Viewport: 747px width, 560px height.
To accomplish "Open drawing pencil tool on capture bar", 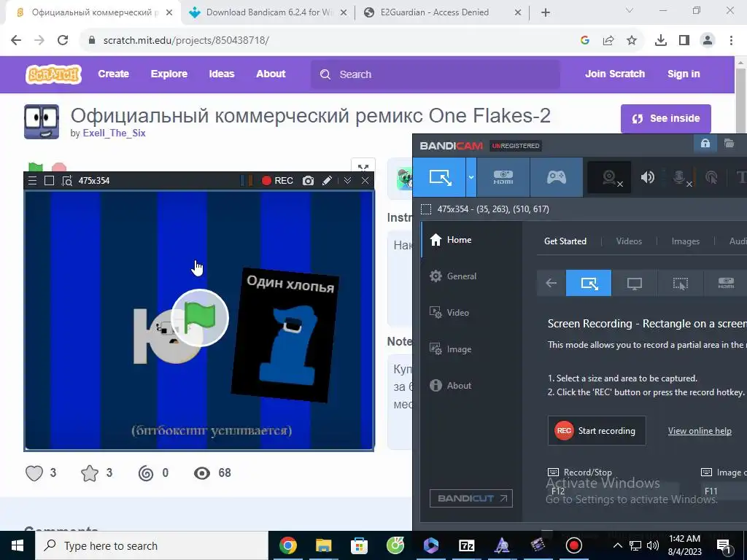I will [x=327, y=181].
